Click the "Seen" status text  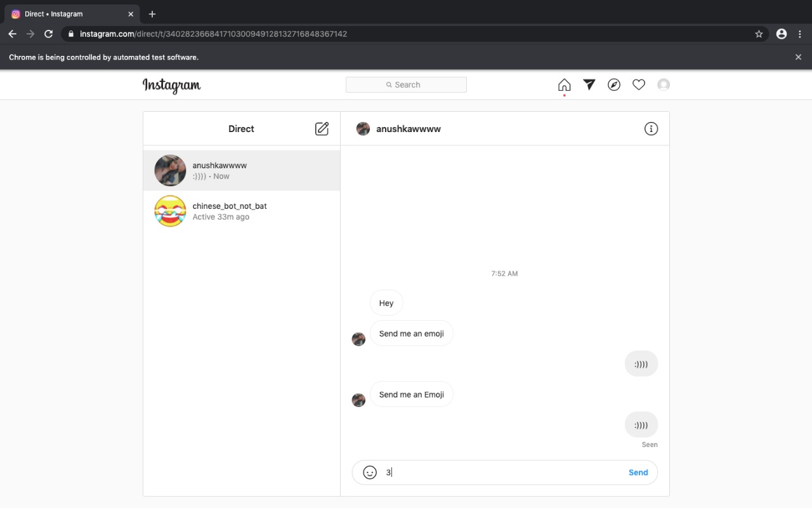click(x=650, y=444)
